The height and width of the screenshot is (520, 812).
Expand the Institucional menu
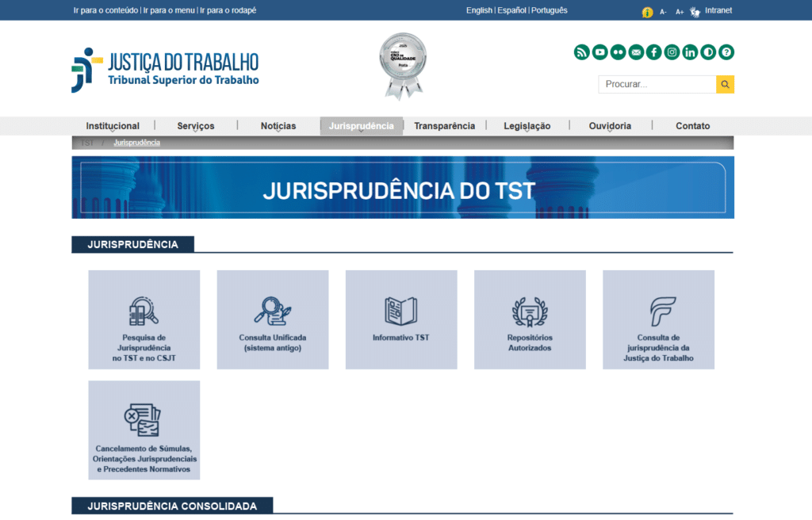pyautogui.click(x=113, y=126)
